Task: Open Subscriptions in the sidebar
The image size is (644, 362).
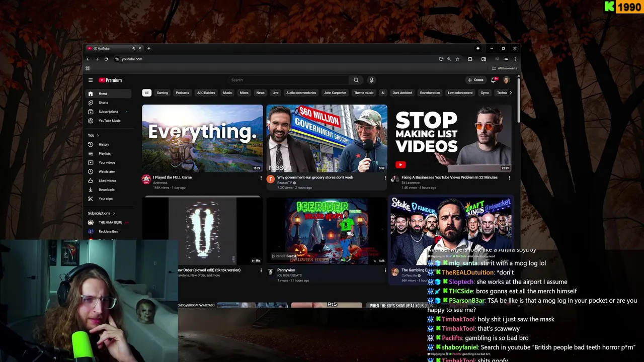Action: pos(107,112)
